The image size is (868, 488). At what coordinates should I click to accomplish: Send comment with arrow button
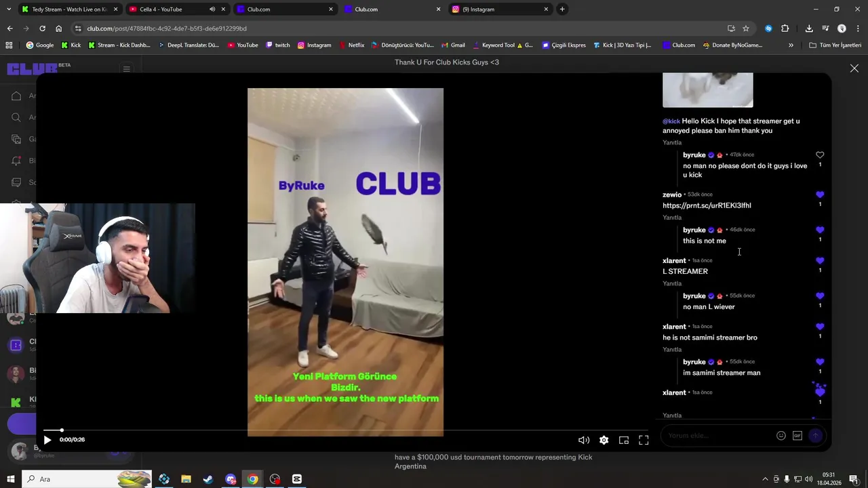coord(816,436)
